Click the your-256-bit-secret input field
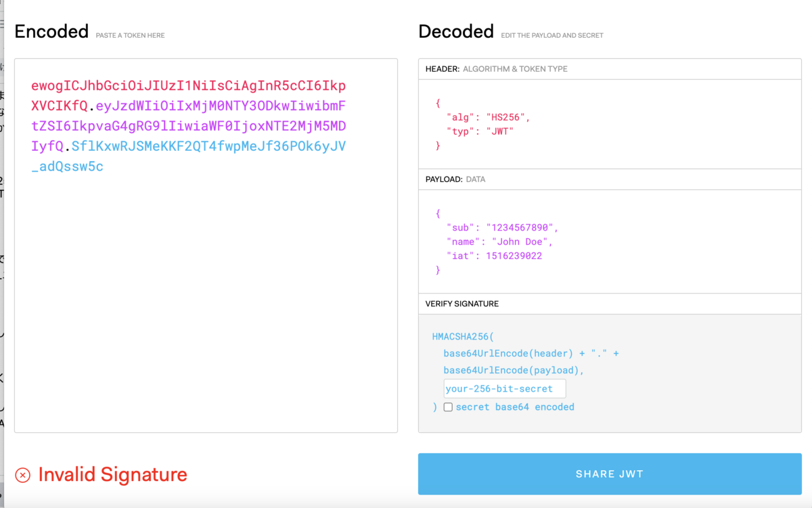Viewport: 812px width, 508px height. coord(505,389)
